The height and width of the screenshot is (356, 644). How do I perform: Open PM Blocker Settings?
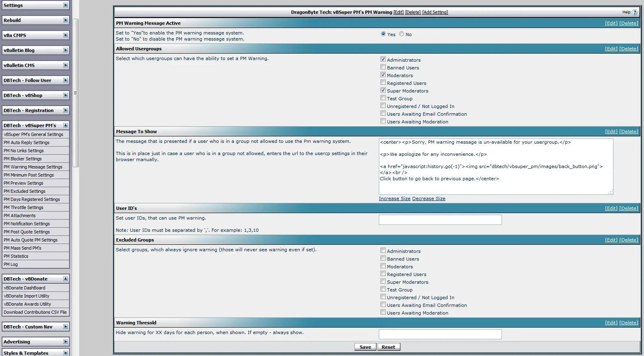click(x=23, y=159)
